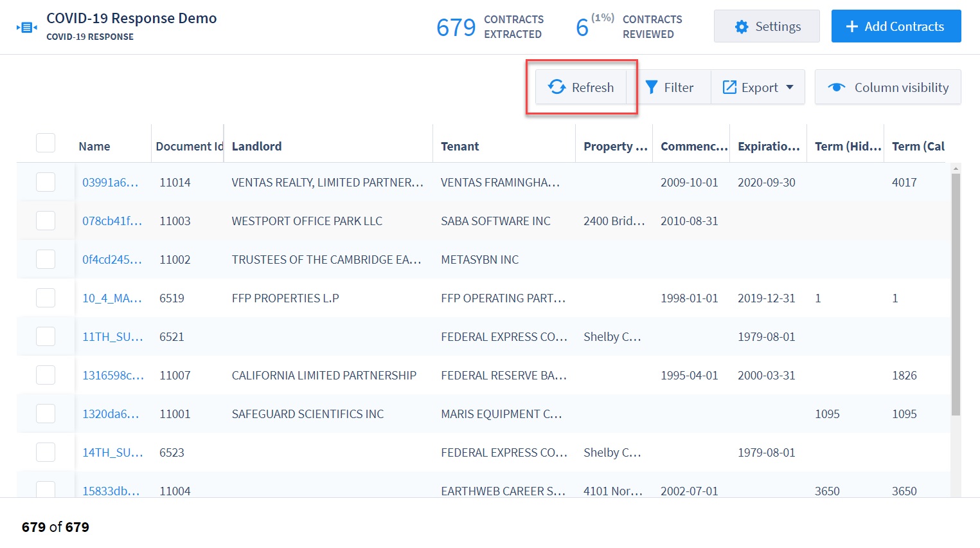Screen dimensions: 980x548
Task: Open contract 078cb41f…
Action: pyautogui.click(x=112, y=221)
